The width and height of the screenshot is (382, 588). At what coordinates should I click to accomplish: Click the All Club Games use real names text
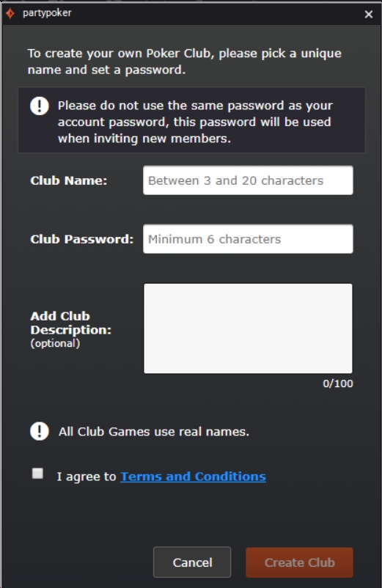(154, 432)
